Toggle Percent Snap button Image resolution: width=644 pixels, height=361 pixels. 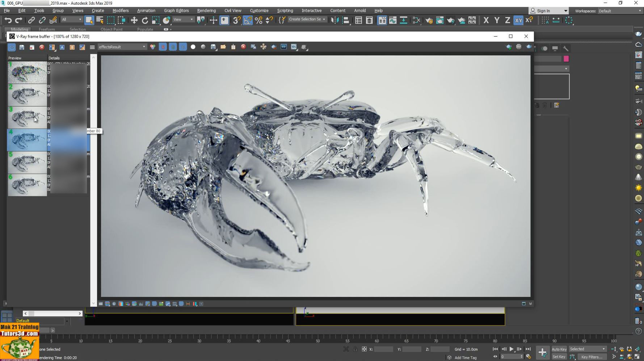[x=258, y=20]
